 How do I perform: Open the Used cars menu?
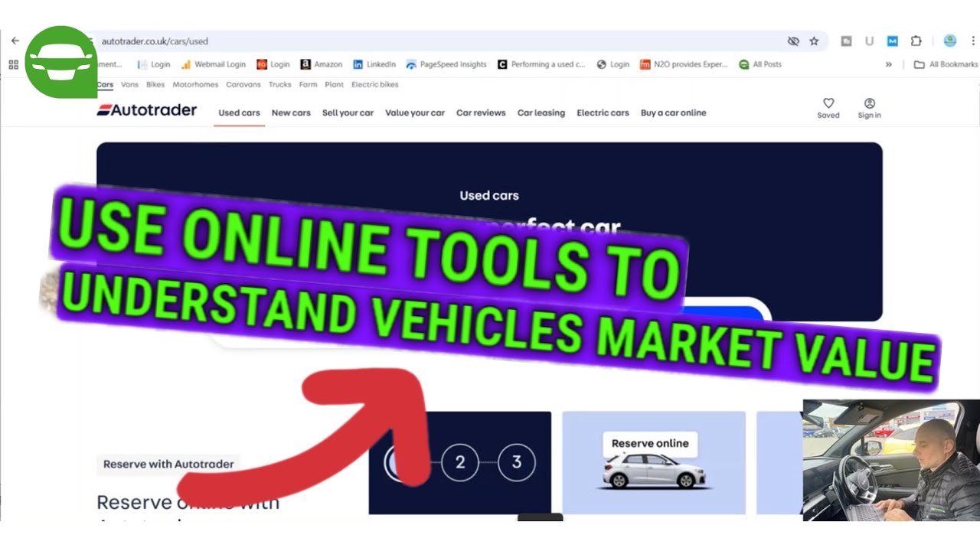[240, 112]
